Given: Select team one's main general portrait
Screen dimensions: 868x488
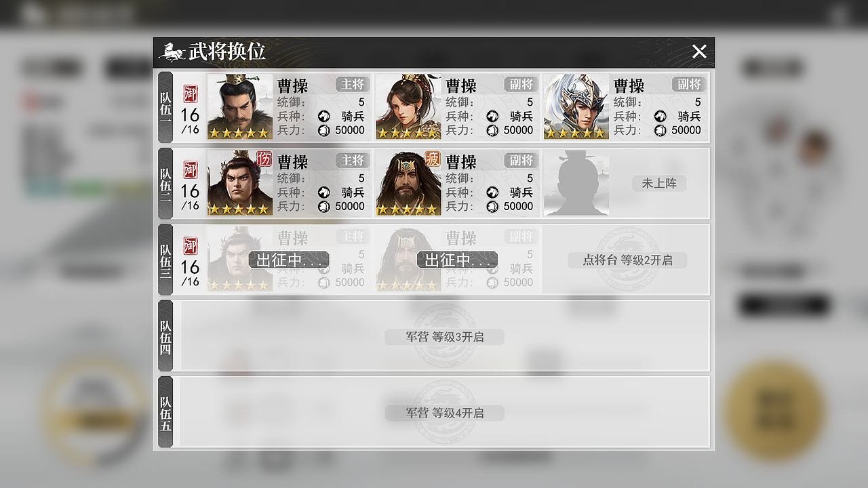Looking at the screenshot, I should [x=240, y=107].
